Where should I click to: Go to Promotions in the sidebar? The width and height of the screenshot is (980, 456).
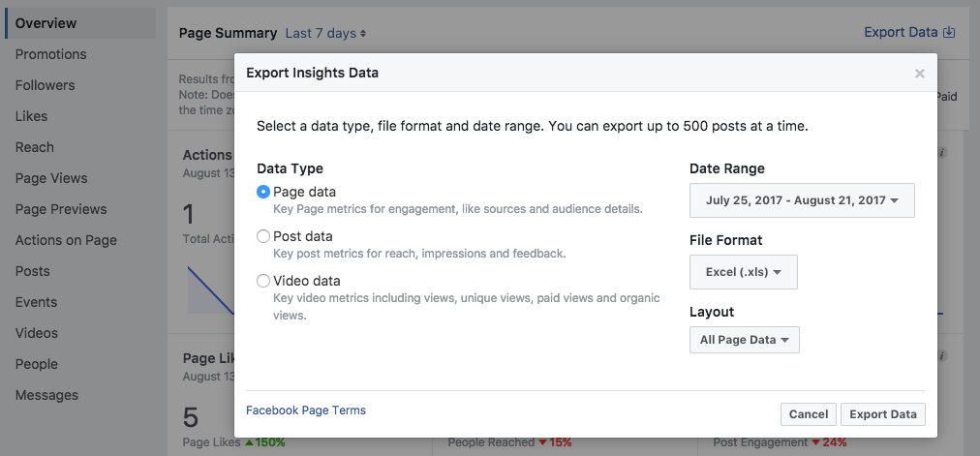[x=50, y=54]
